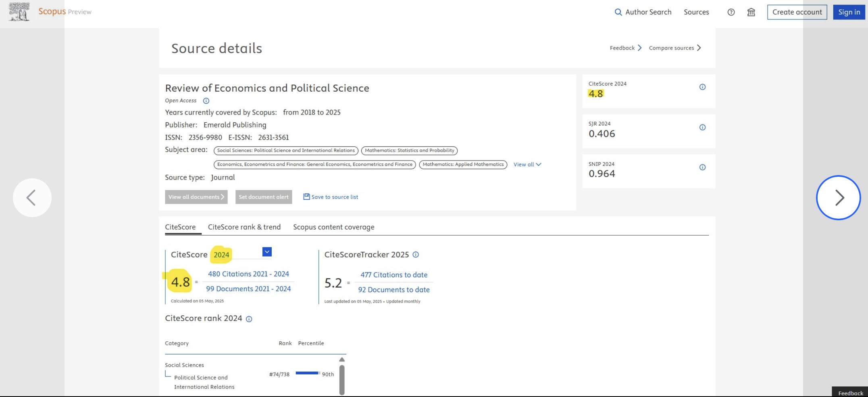The height and width of the screenshot is (397, 868).
Task: Open the Sources page
Action: (696, 12)
